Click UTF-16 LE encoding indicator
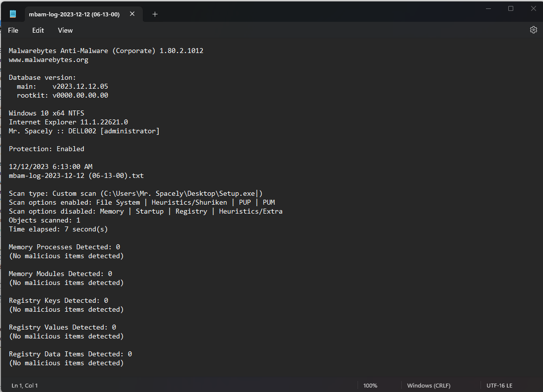 coord(499,386)
